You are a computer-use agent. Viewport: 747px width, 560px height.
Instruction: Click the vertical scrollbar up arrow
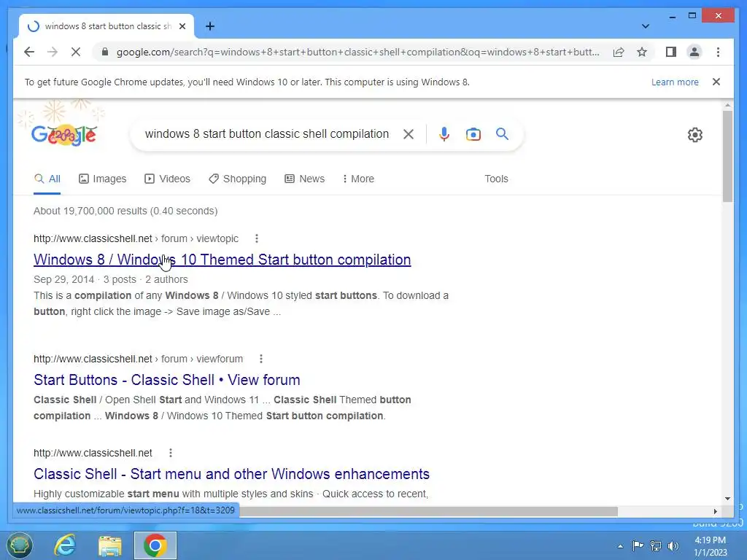(727, 105)
